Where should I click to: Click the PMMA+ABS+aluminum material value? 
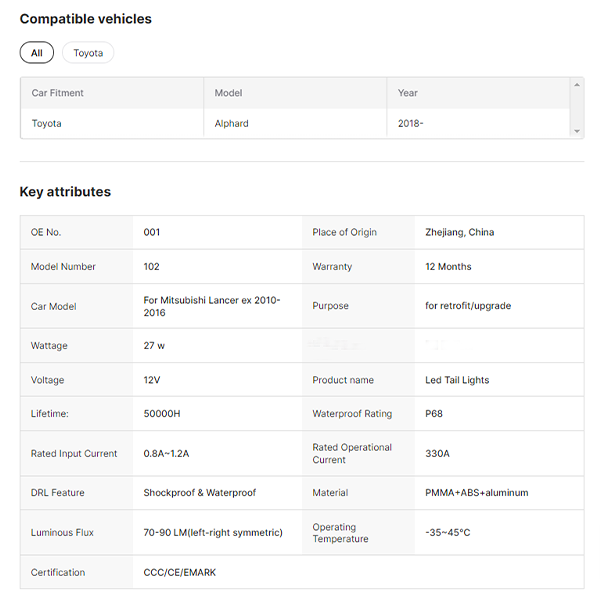(x=477, y=492)
